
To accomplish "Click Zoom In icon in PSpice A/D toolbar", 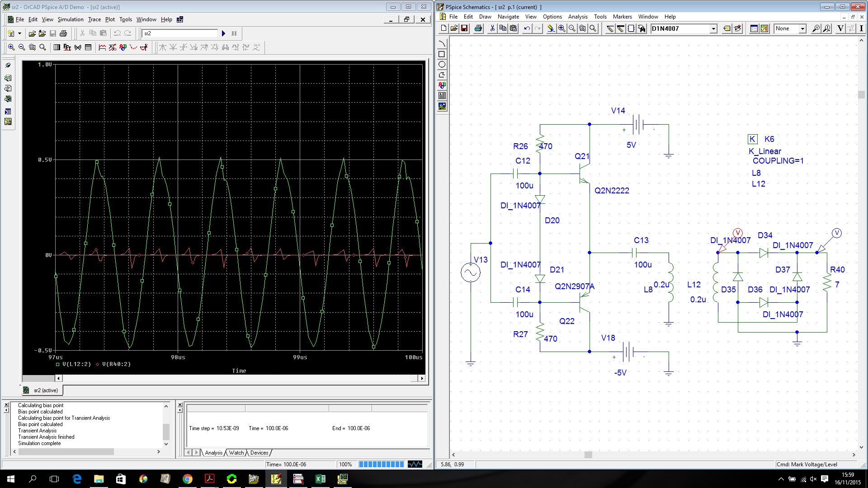I will click(x=11, y=47).
